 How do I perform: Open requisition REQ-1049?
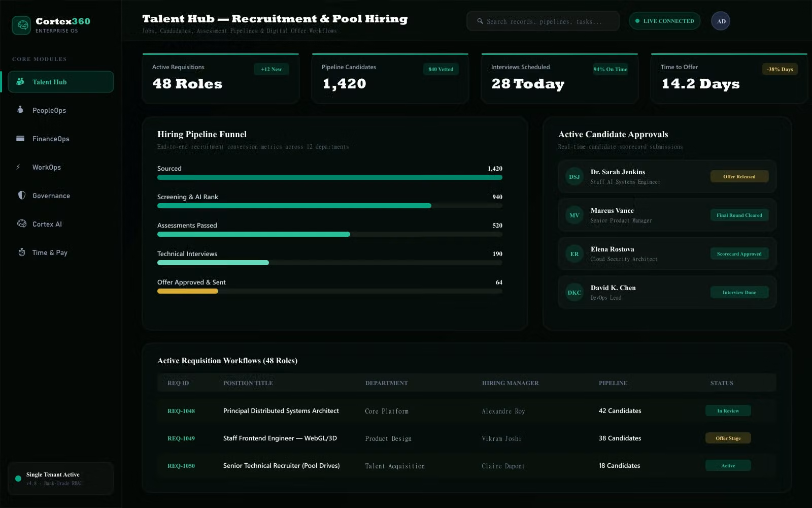click(x=181, y=438)
